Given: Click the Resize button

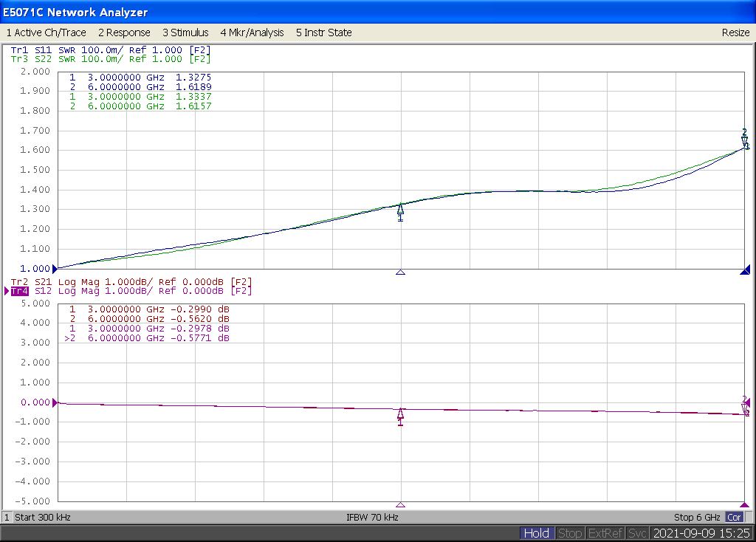Looking at the screenshot, I should click(x=735, y=32).
